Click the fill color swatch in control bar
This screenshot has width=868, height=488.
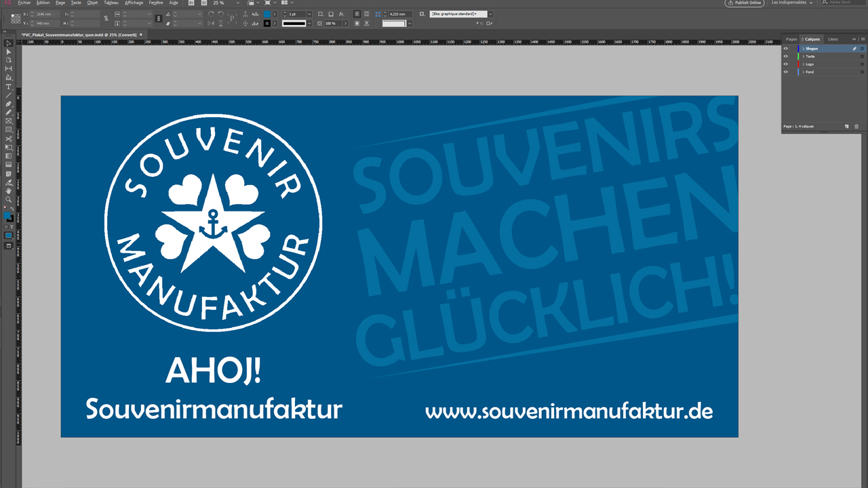pyautogui.click(x=267, y=14)
